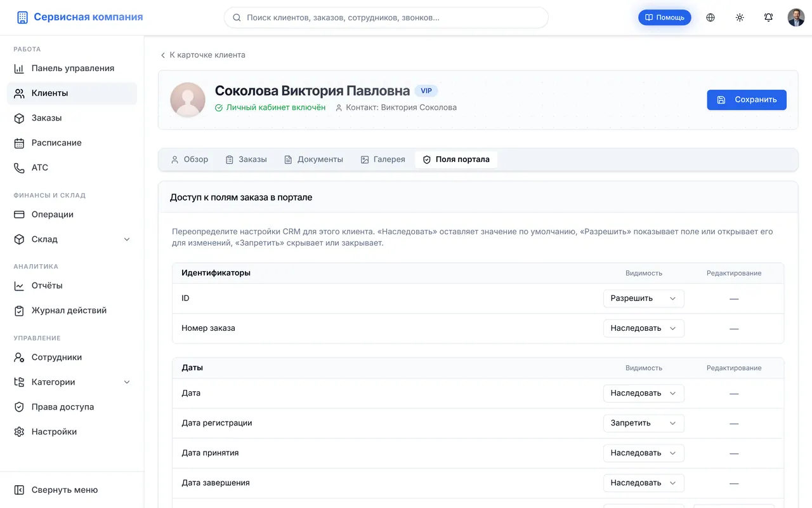Viewport: 812px width, 508px height.
Task: Open the Дата visibility dropdown
Action: click(x=643, y=392)
